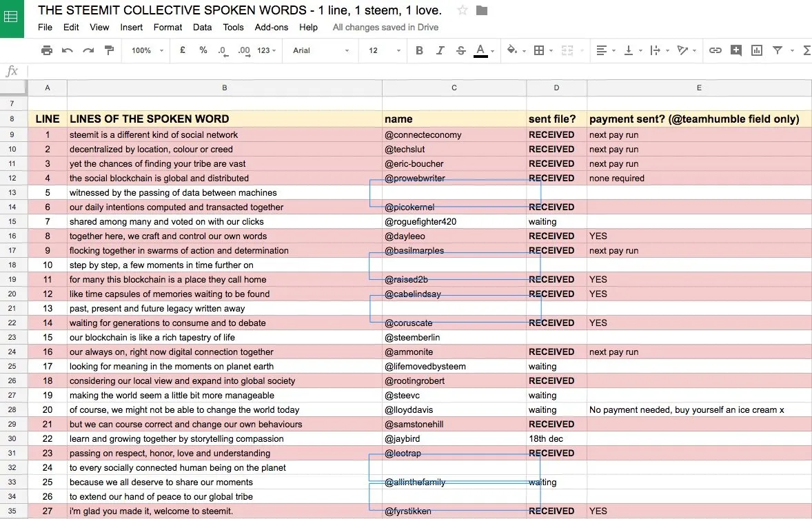Increase decimal places
The image size is (812, 519).
244,51
